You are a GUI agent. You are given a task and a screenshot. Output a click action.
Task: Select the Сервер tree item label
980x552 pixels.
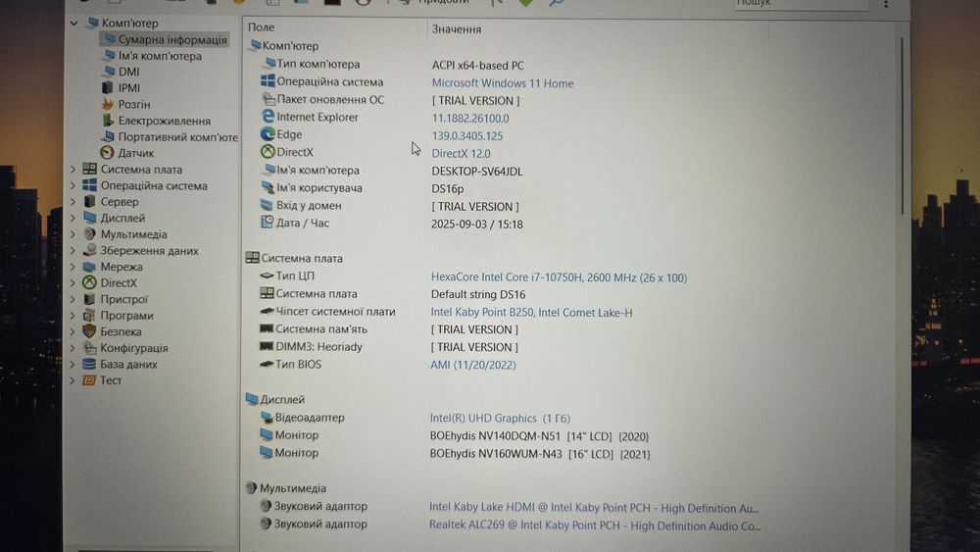(x=120, y=202)
